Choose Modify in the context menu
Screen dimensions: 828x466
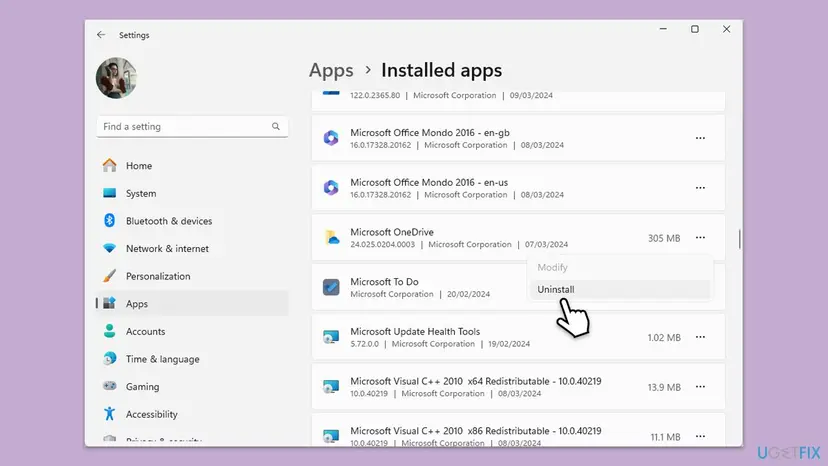tap(620, 267)
